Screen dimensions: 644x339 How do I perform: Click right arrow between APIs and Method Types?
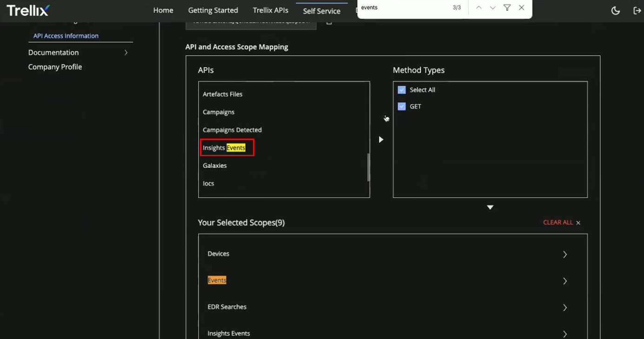click(381, 140)
